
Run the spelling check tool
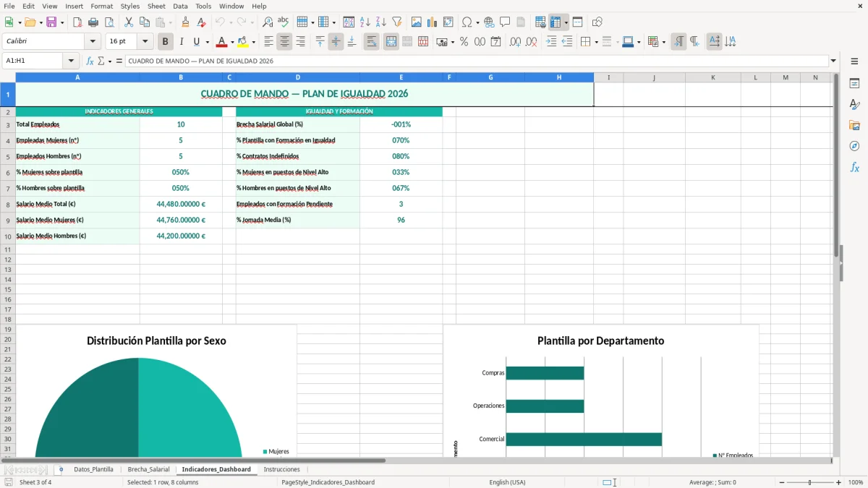tap(284, 22)
